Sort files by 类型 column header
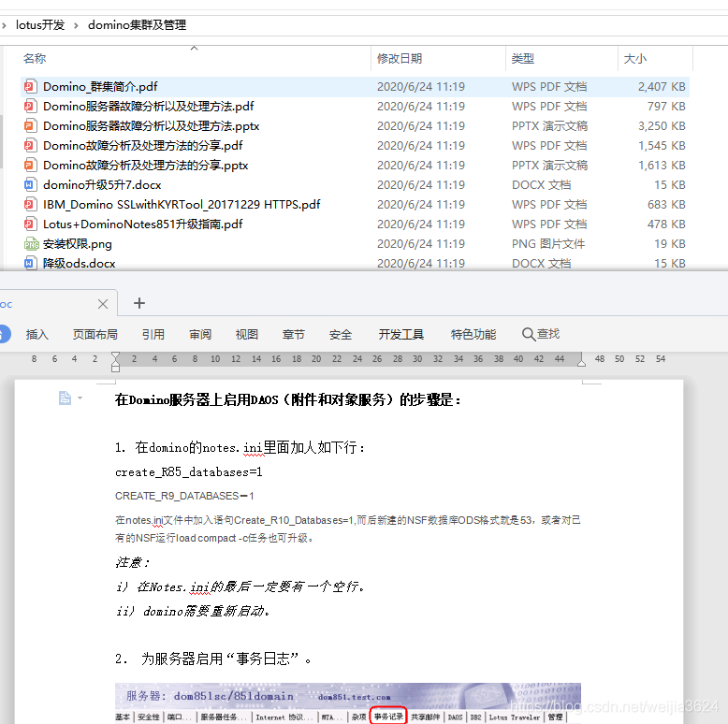 (523, 59)
